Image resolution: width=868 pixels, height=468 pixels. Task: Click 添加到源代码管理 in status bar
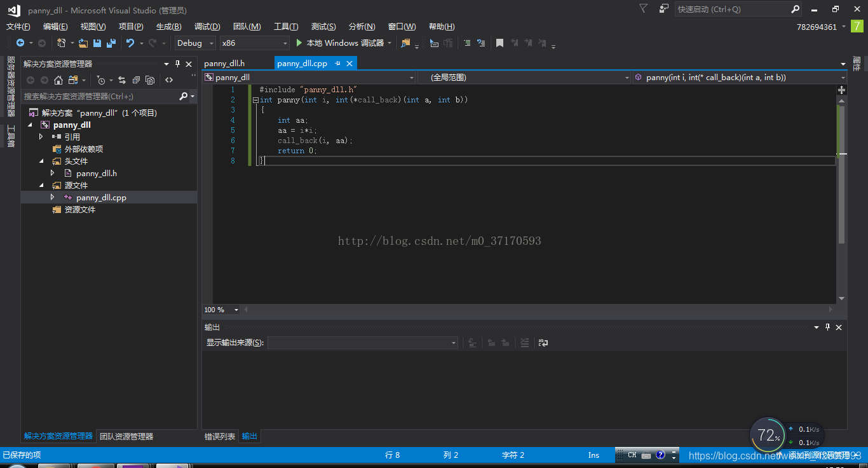click(x=819, y=455)
